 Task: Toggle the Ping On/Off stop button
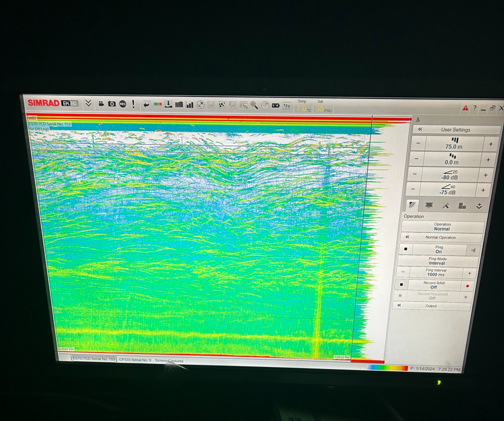(x=406, y=249)
